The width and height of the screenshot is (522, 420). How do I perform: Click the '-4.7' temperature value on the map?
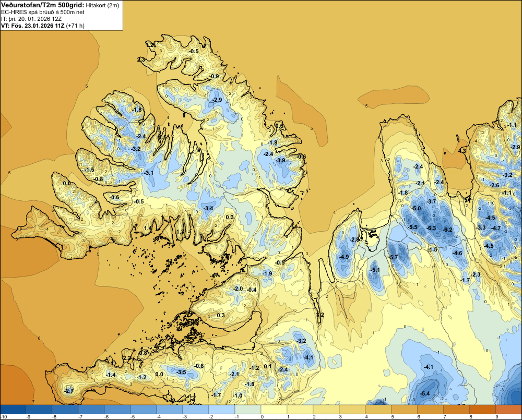[496, 228]
